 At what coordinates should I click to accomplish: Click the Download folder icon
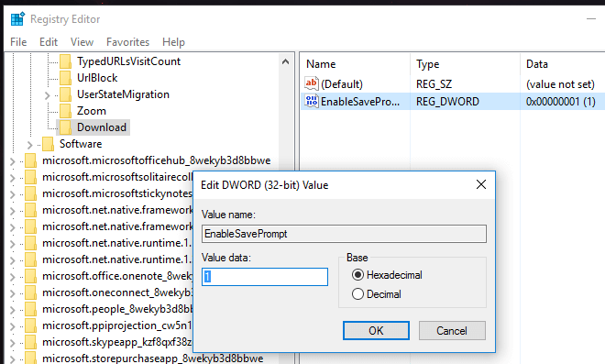(x=65, y=127)
